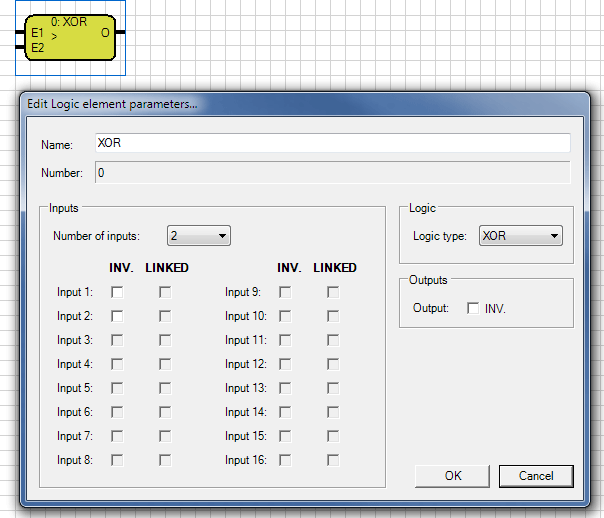This screenshot has width=604, height=518.
Task: Toggle INV. checkbox for Input 9
Action: point(285,292)
